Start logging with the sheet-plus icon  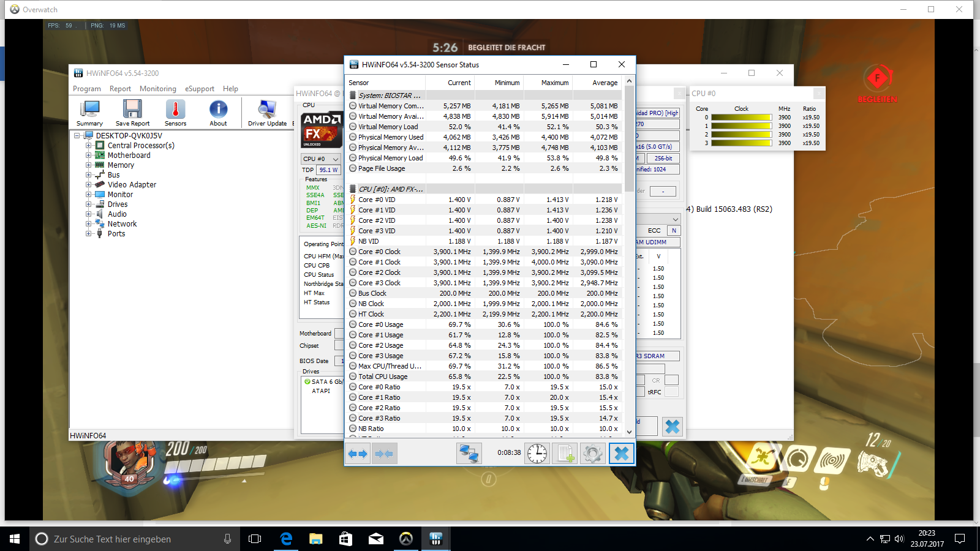(x=565, y=454)
